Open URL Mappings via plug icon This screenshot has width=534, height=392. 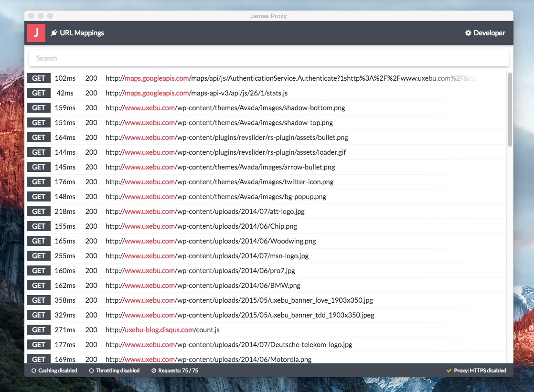(x=54, y=33)
